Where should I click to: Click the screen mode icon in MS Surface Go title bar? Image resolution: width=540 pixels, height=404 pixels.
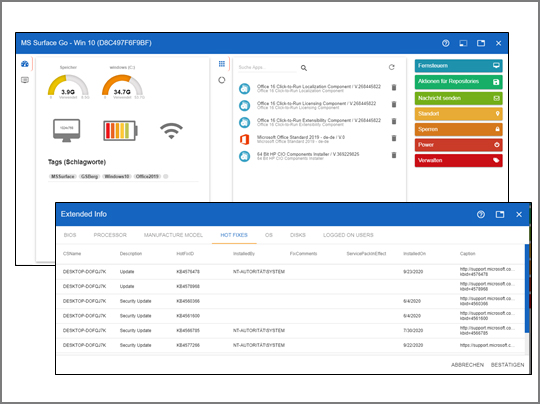pyautogui.click(x=463, y=43)
